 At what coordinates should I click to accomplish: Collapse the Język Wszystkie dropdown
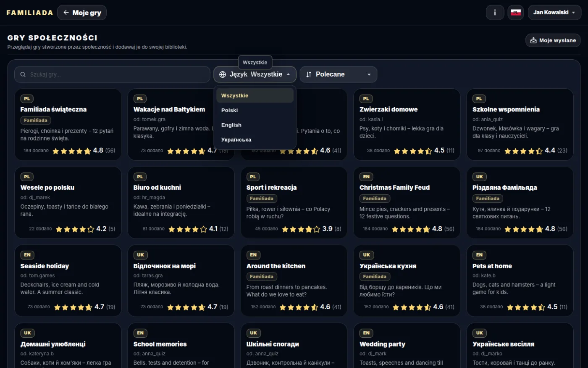[x=255, y=74]
